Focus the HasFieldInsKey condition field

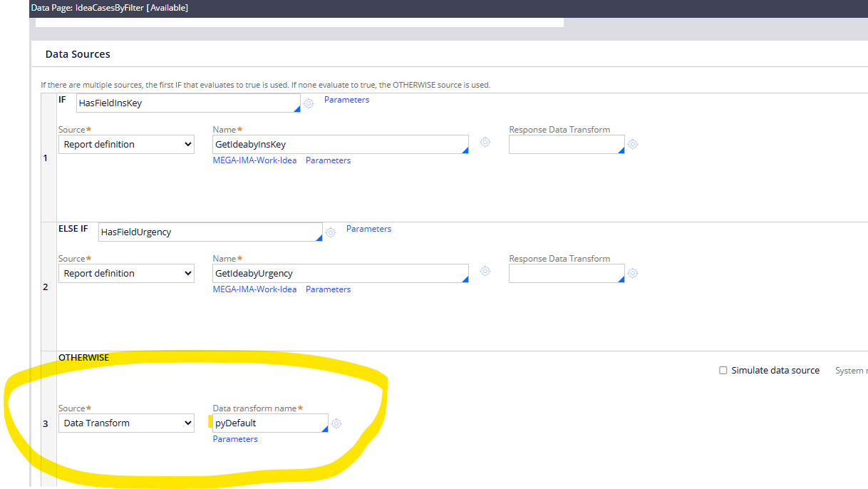(188, 103)
